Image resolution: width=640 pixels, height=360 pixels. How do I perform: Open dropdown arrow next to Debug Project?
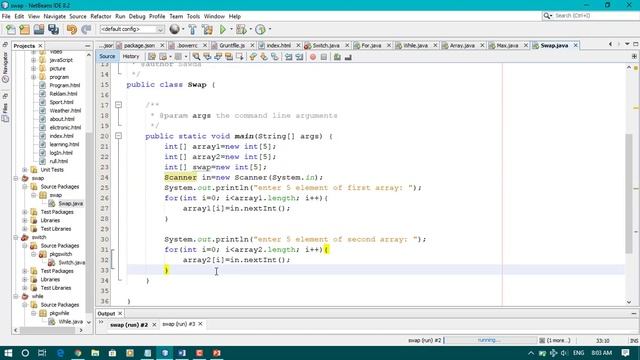point(250,29)
